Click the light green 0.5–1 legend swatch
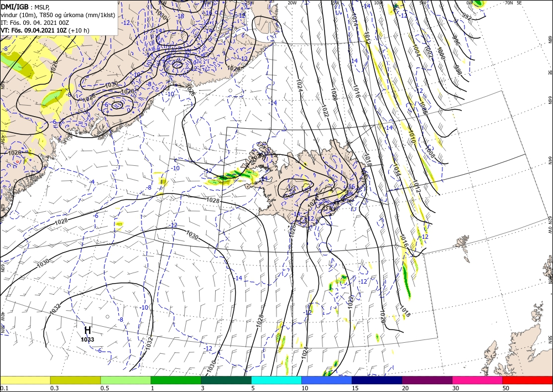553x392 pixels. coord(126,380)
